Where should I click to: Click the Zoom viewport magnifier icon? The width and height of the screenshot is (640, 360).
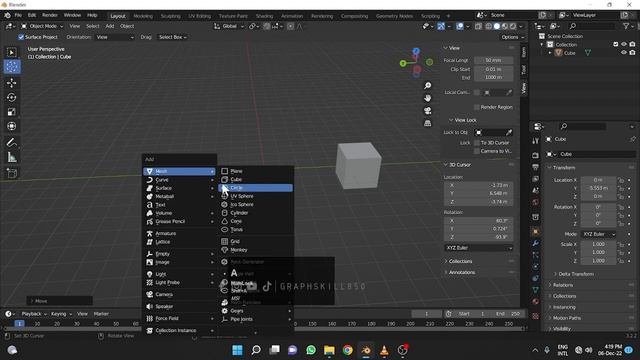427,86
